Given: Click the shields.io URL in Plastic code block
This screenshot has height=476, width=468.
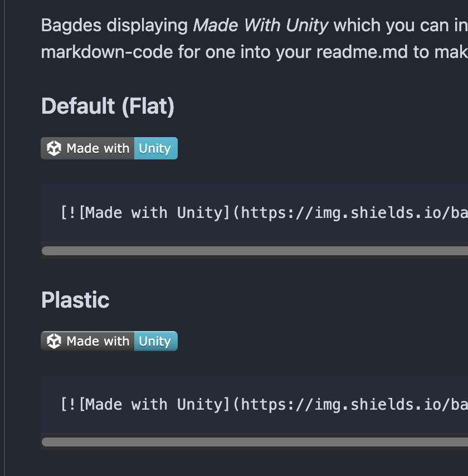Looking at the screenshot, I should coord(354,404).
